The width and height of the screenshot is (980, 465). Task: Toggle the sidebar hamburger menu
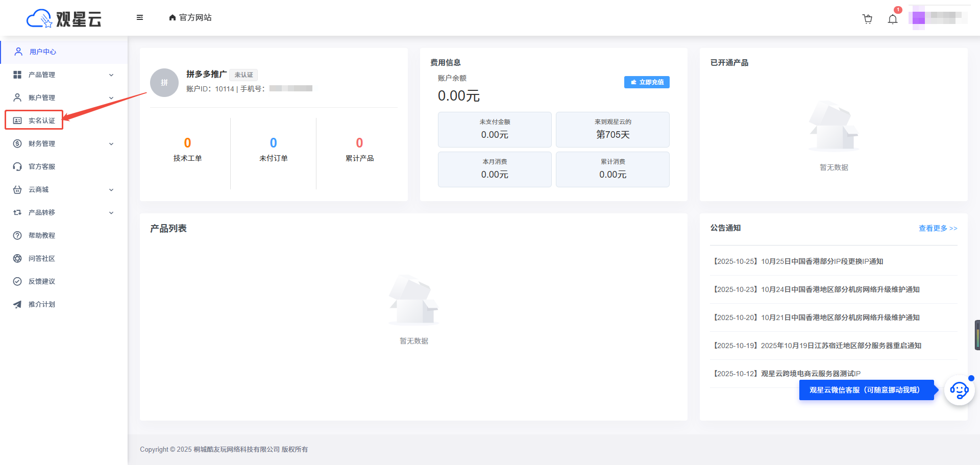pos(140,17)
